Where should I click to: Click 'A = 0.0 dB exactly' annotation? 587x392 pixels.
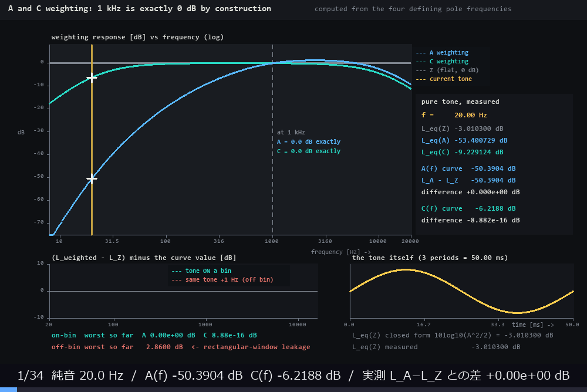(x=309, y=141)
